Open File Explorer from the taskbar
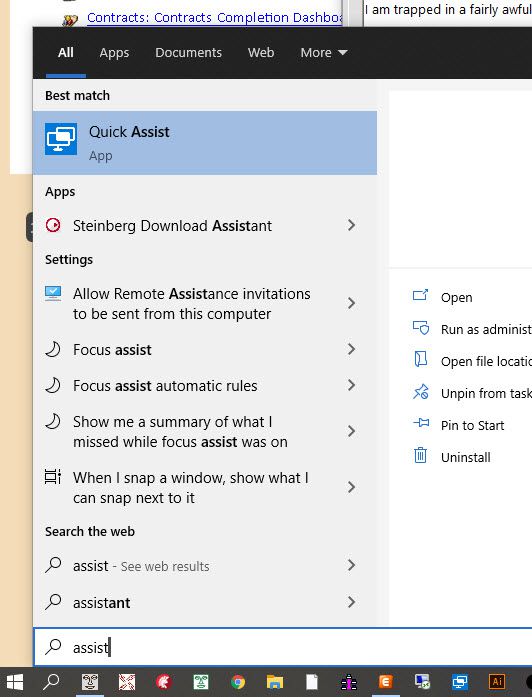The image size is (532, 697). [275, 681]
